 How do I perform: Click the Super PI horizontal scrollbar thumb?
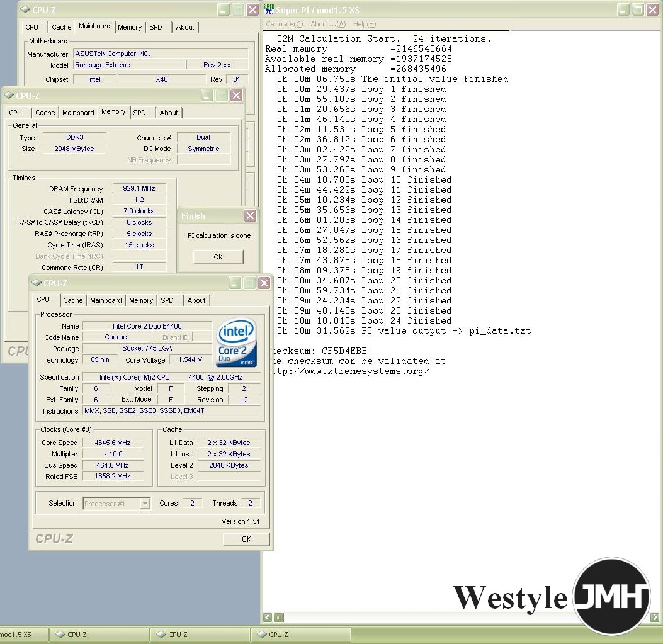[278, 618]
